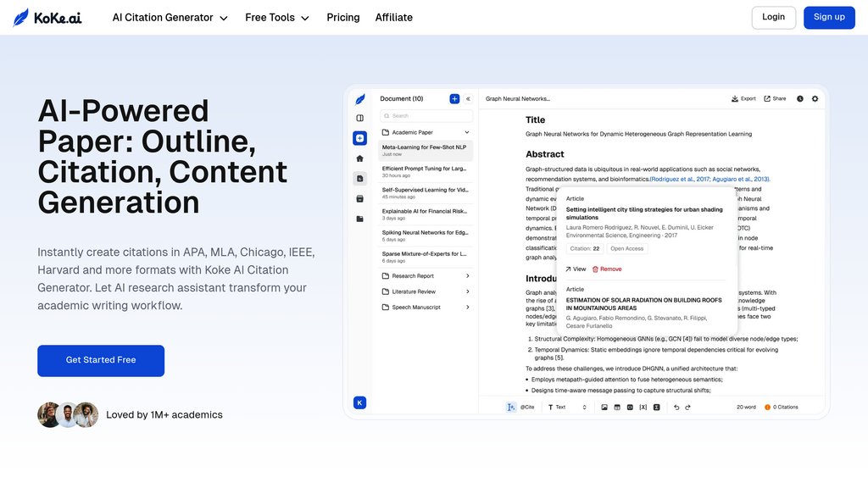
Task: Click the Koke.ai feather logo
Action: [47, 18]
